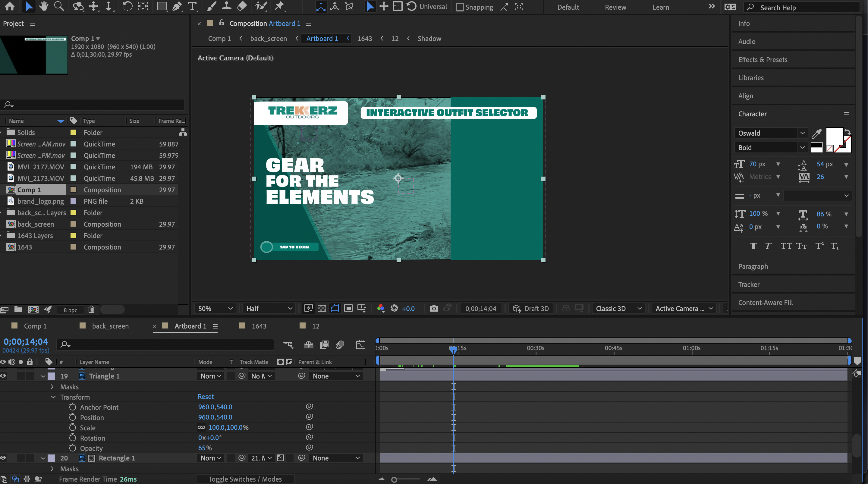Hide the Triangle 1 layer
The height and width of the screenshot is (484, 868).
point(3,376)
